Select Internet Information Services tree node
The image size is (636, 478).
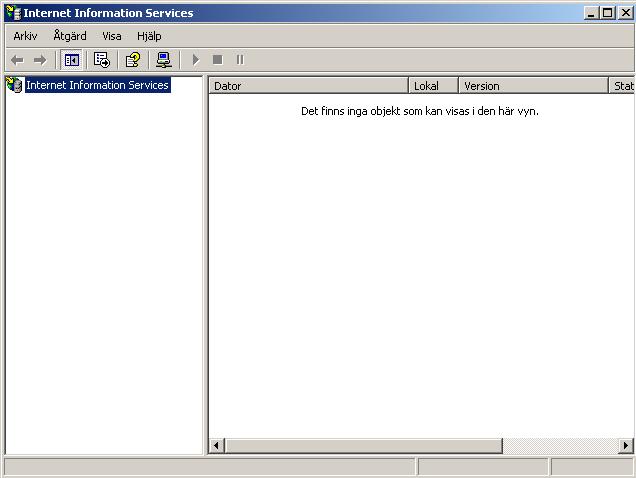[97, 85]
